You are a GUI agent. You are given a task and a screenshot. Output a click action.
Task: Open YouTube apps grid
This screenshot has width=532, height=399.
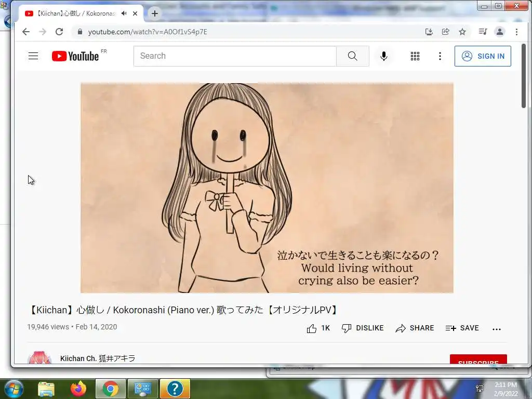coord(415,56)
